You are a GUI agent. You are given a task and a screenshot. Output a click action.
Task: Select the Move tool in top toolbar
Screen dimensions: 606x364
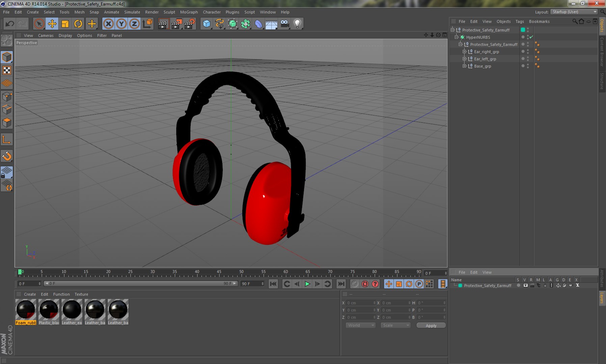coord(52,24)
